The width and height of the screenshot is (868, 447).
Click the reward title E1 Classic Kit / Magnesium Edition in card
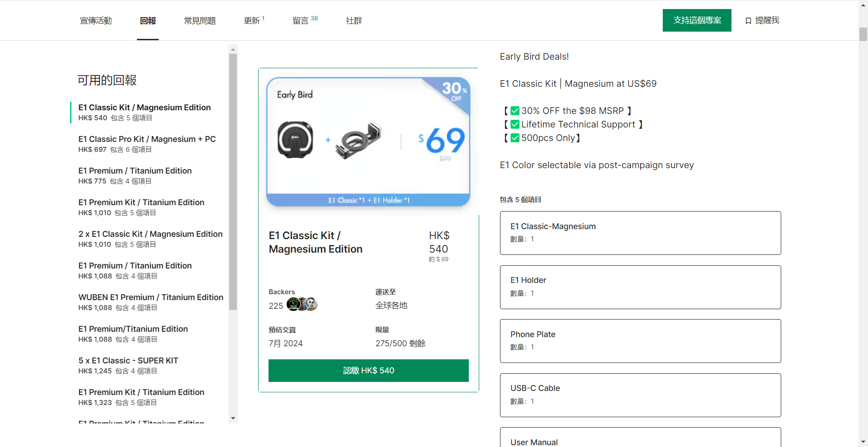(x=316, y=242)
